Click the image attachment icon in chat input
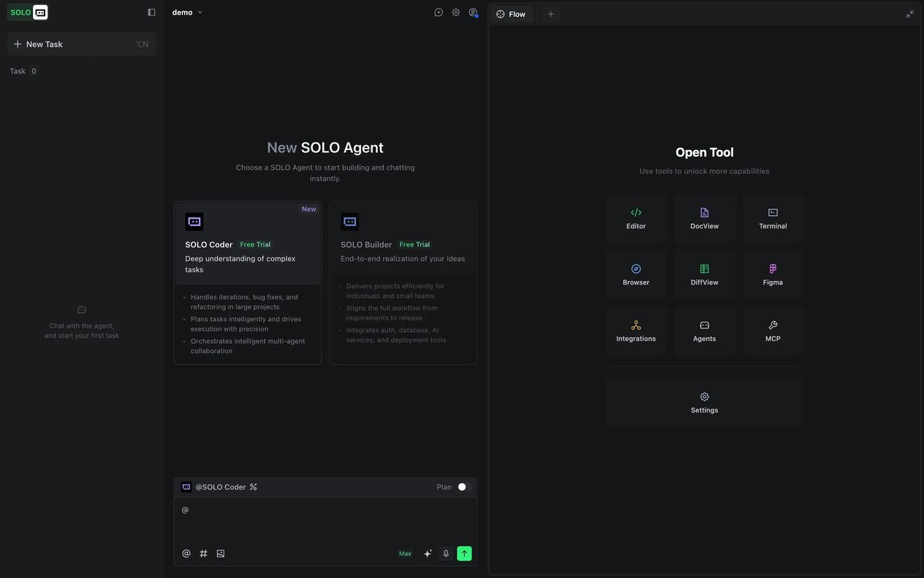 pos(220,553)
